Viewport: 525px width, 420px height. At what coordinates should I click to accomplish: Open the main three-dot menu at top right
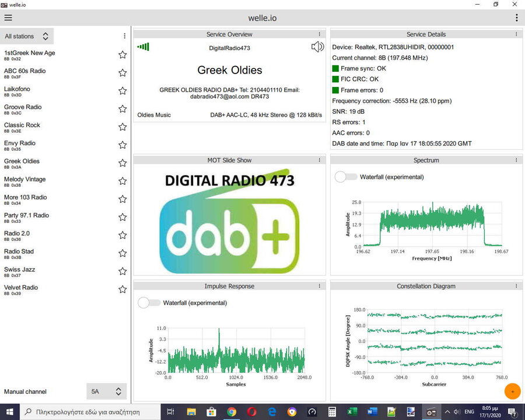517,17
